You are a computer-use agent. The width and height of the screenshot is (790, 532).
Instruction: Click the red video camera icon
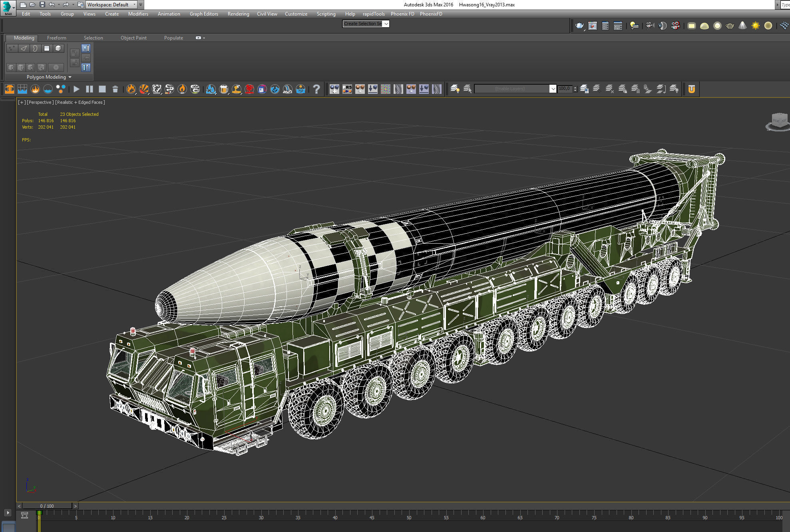(x=676, y=26)
